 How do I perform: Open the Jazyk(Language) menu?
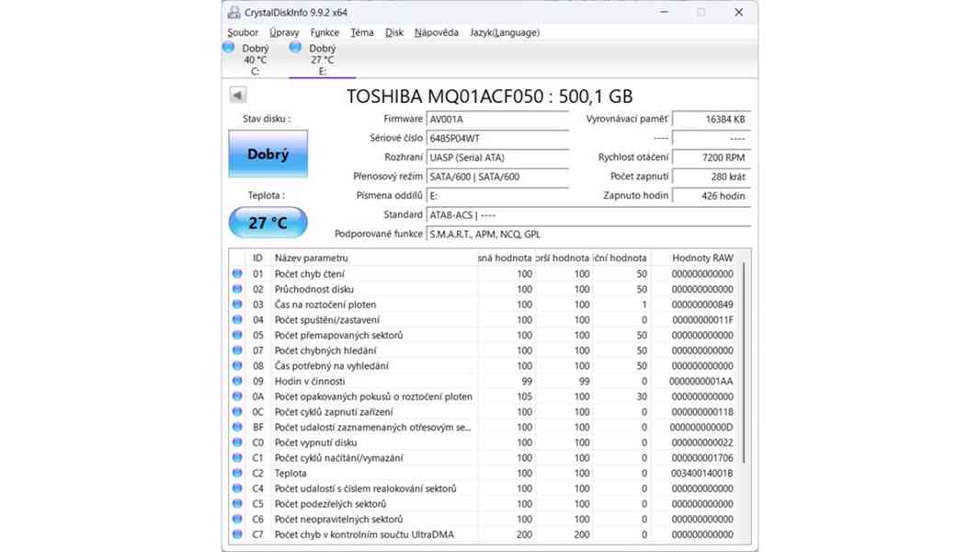click(505, 32)
